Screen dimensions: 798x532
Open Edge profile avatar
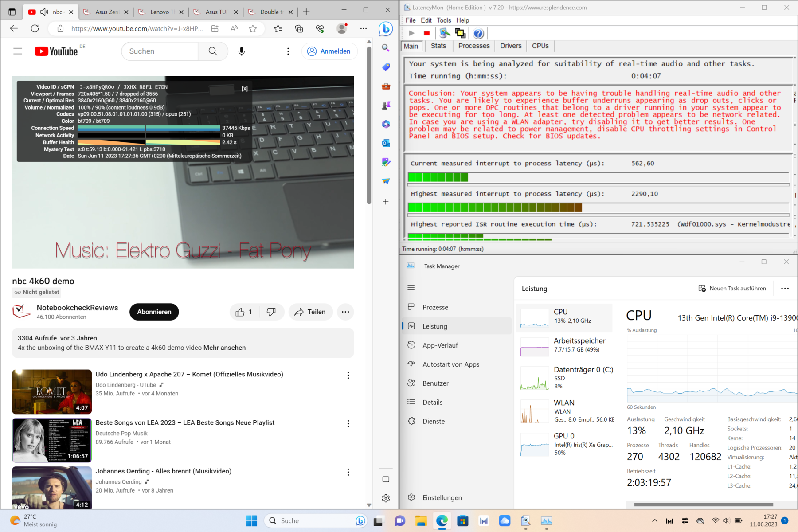coord(342,29)
